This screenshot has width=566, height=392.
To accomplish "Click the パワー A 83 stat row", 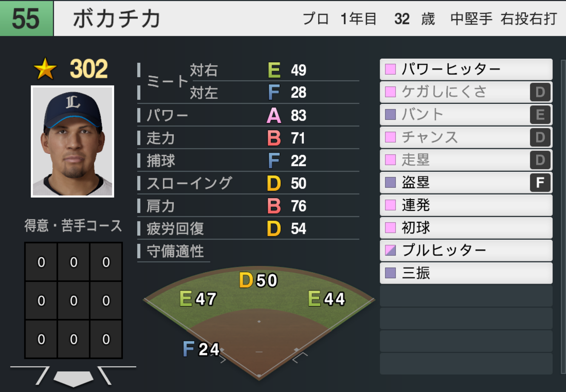I will point(248,115).
